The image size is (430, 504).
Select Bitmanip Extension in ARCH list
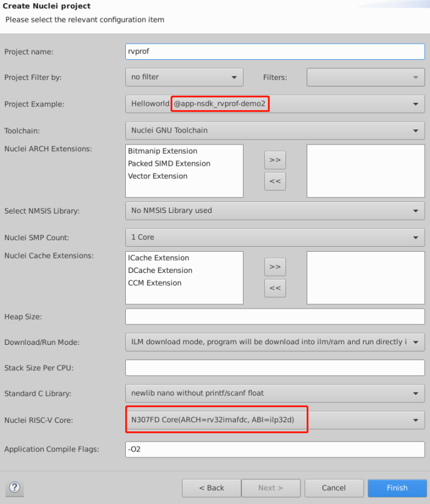(x=163, y=151)
